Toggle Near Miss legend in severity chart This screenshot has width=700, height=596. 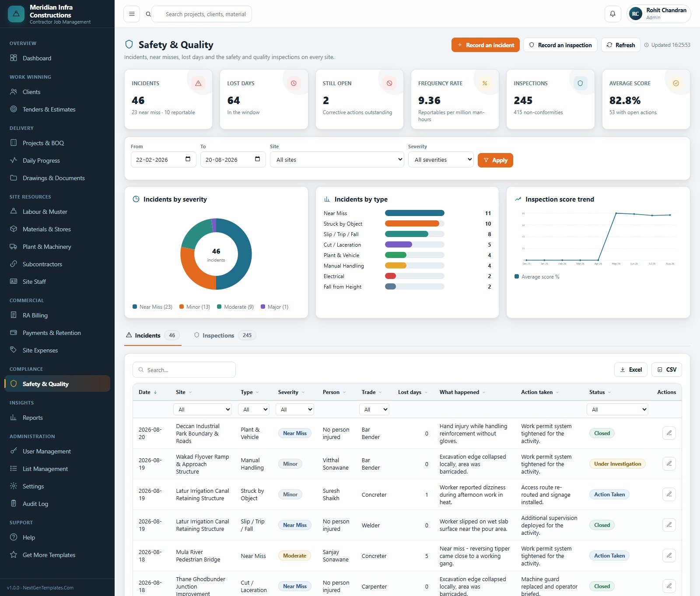pos(152,307)
